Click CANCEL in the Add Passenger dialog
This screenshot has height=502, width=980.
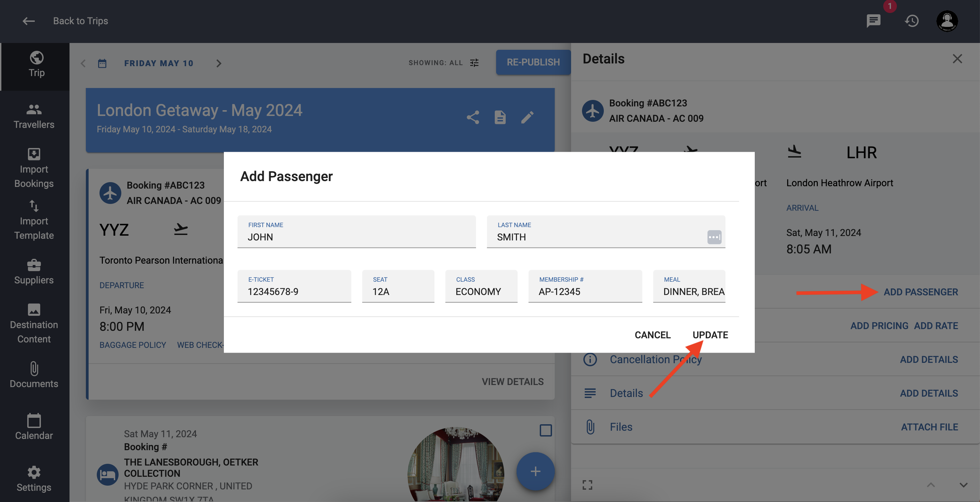coord(653,335)
